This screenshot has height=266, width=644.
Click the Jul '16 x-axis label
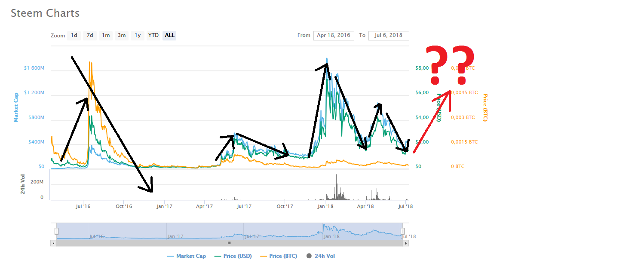(x=83, y=206)
